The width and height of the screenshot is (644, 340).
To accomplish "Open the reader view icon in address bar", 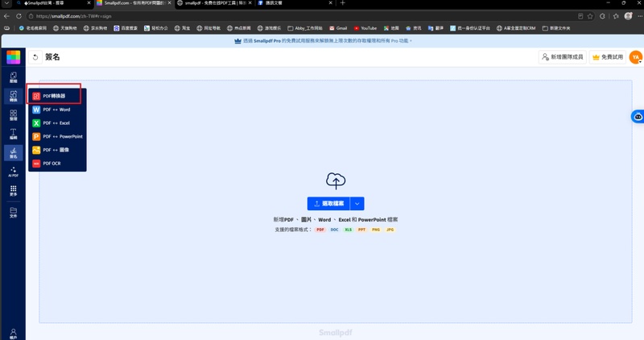I will tap(580, 16).
